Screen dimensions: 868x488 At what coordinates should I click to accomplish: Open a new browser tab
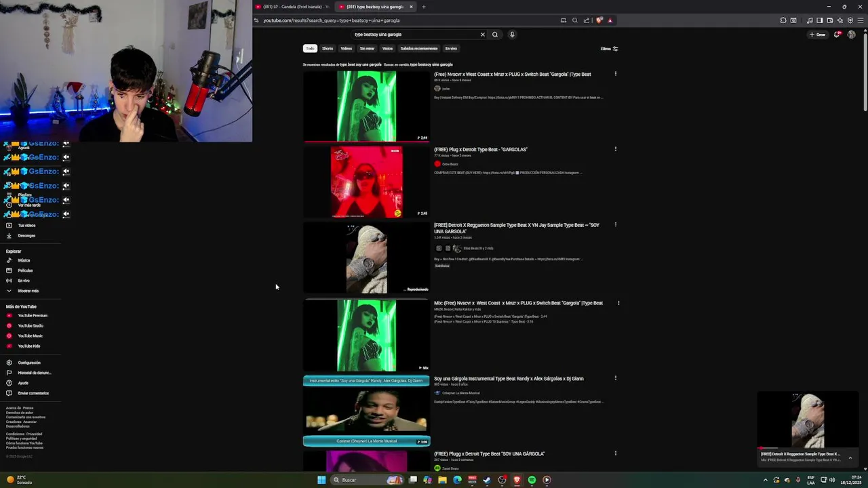click(424, 7)
